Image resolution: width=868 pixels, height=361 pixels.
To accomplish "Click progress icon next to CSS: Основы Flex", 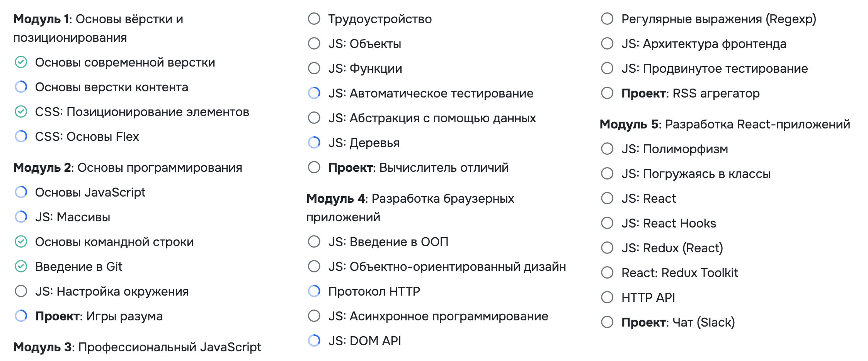I will (x=21, y=137).
